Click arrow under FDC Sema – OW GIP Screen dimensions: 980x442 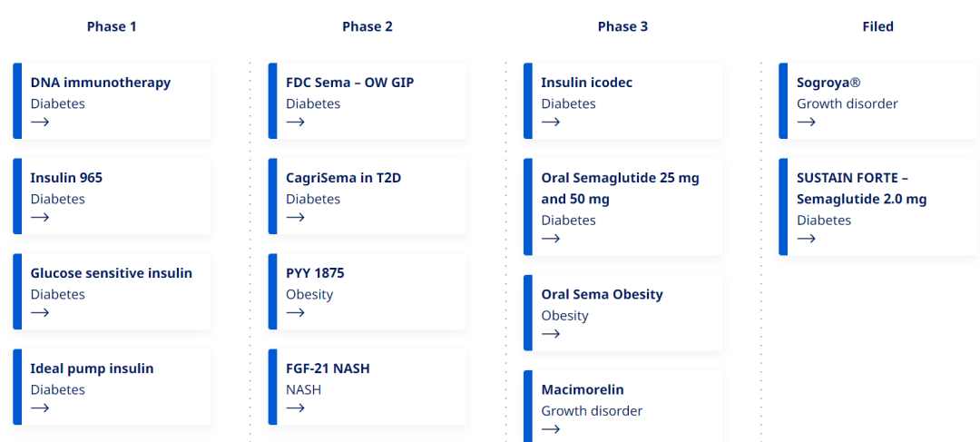296,122
